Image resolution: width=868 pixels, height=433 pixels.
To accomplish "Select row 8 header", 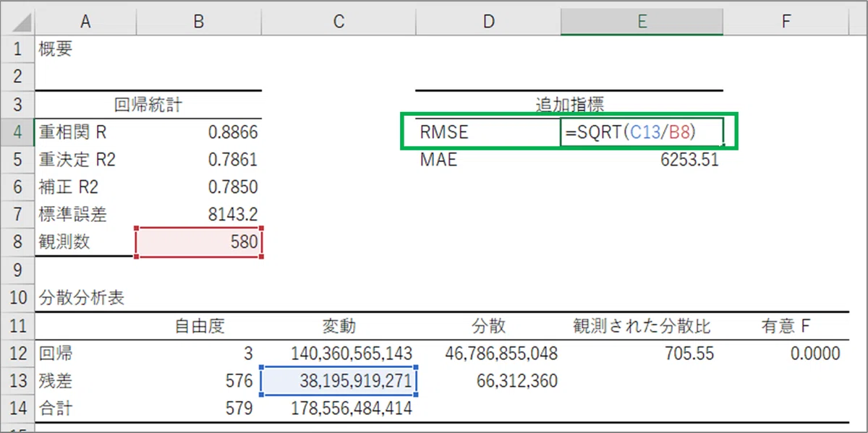I will point(20,241).
